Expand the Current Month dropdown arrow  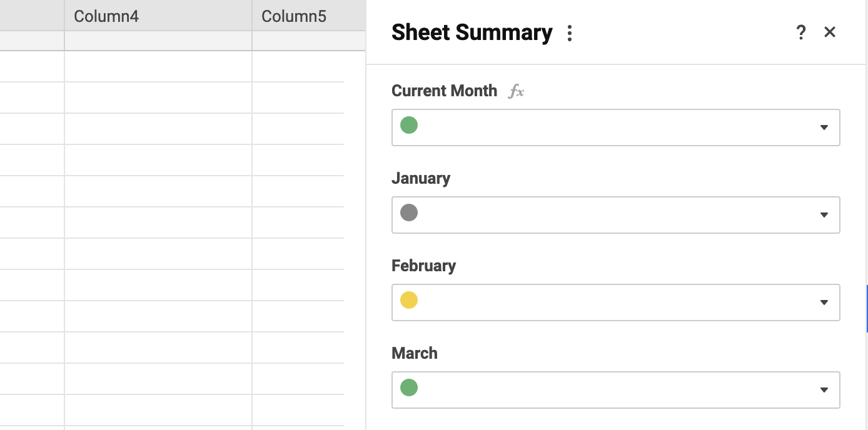824,127
